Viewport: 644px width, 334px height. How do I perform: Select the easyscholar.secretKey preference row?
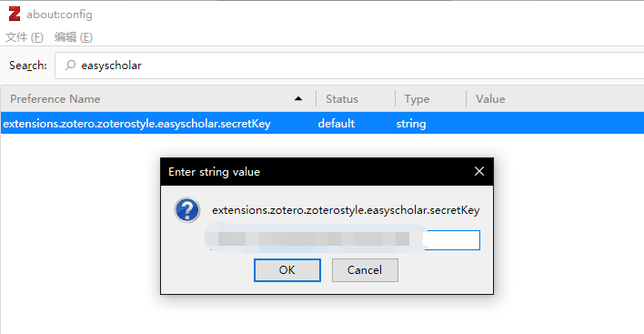322,123
